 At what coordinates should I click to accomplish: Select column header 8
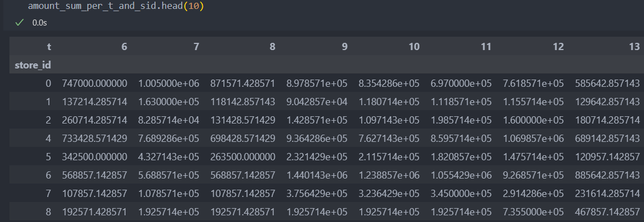tap(272, 46)
